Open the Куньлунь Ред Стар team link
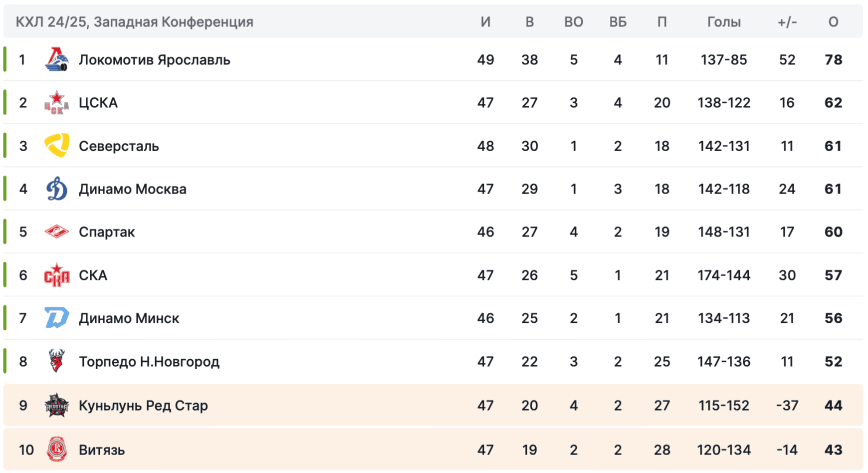 (x=143, y=406)
